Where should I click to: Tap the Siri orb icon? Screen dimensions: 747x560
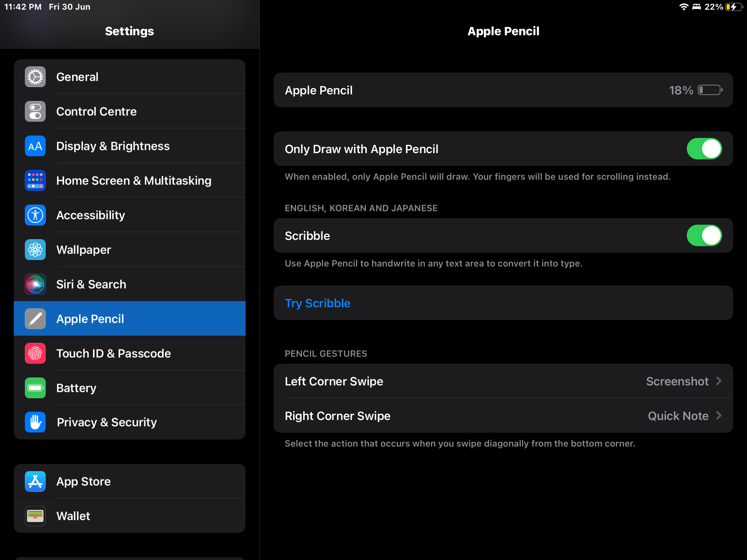pos(35,284)
